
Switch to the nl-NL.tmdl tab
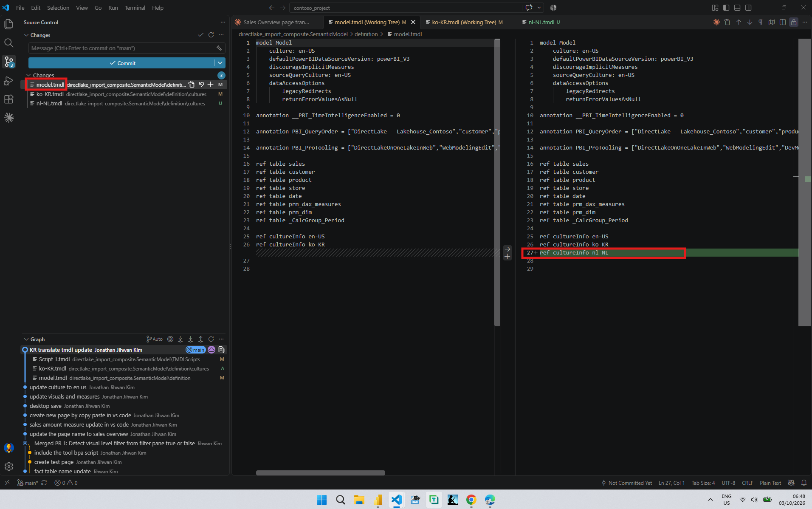pos(541,22)
